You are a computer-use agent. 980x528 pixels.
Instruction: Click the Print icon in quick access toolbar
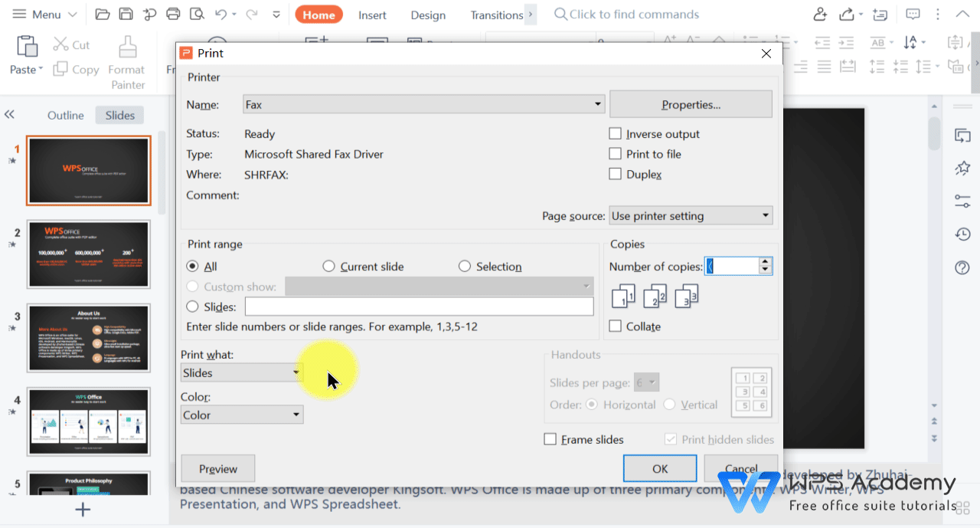point(173,14)
